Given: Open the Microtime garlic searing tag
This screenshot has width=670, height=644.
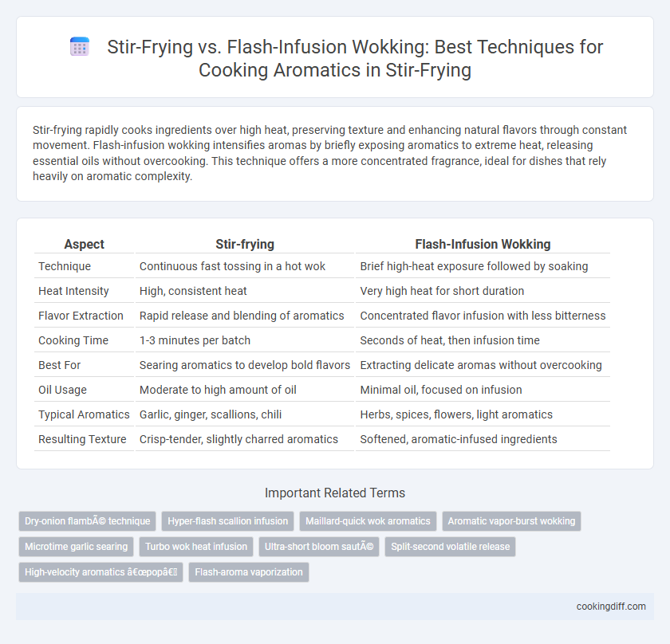Looking at the screenshot, I should pos(76,547).
